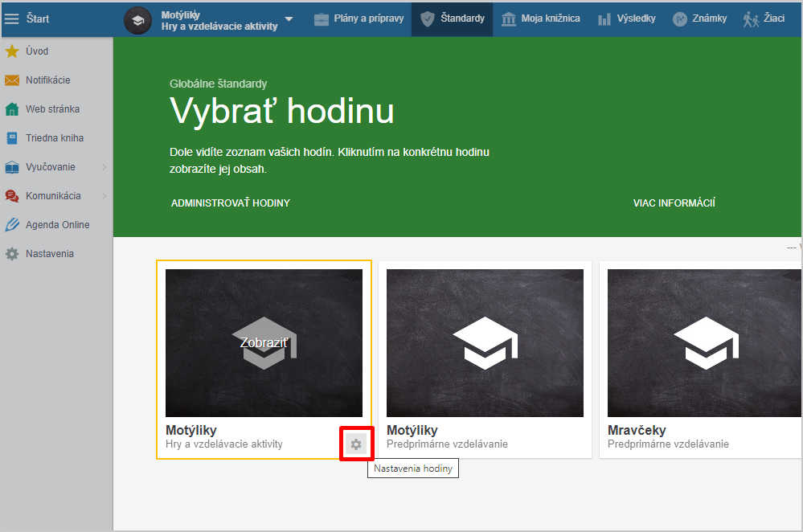Click the speech bubbles Komunikácia icon
Viewport: 803px width, 532px height.
click(12, 196)
